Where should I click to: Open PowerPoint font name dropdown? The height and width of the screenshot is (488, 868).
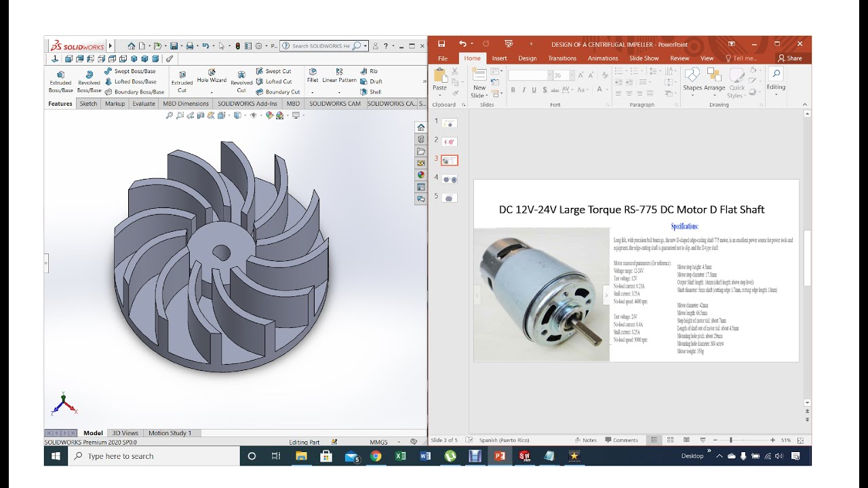tap(550, 75)
